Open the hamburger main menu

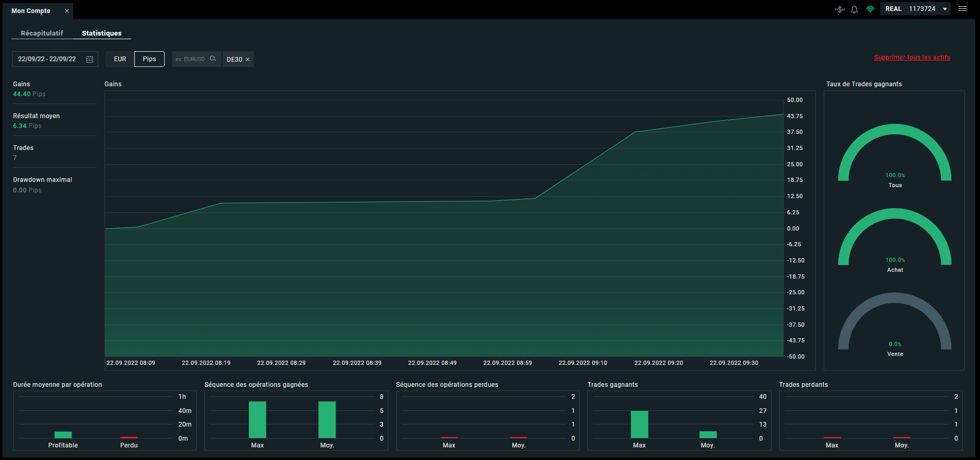point(963,9)
